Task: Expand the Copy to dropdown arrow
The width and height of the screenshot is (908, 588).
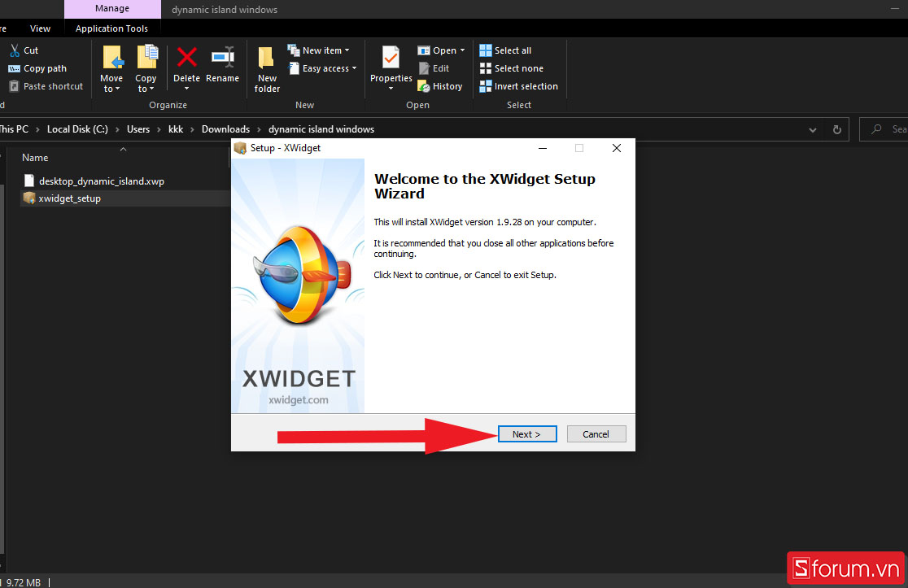Action: tap(151, 89)
